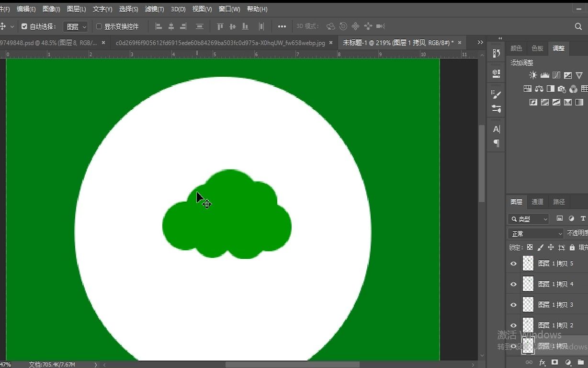The width and height of the screenshot is (588, 368).
Task: Open the 图层 auto-select dropdown
Action: pyautogui.click(x=76, y=27)
